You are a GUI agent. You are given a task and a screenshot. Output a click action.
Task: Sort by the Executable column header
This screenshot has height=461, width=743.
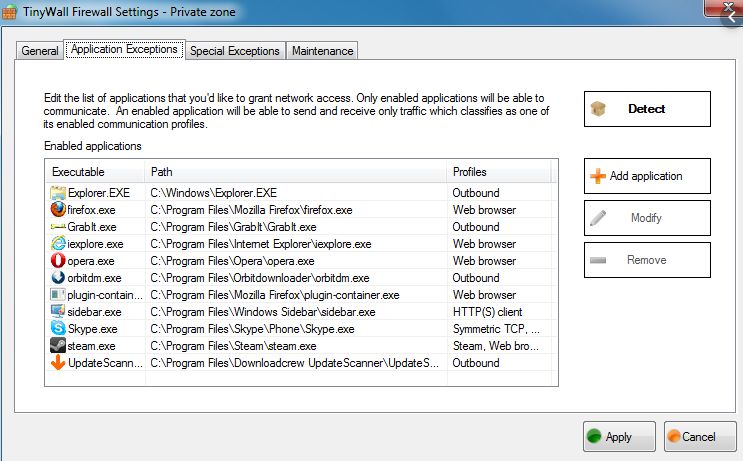[95, 172]
